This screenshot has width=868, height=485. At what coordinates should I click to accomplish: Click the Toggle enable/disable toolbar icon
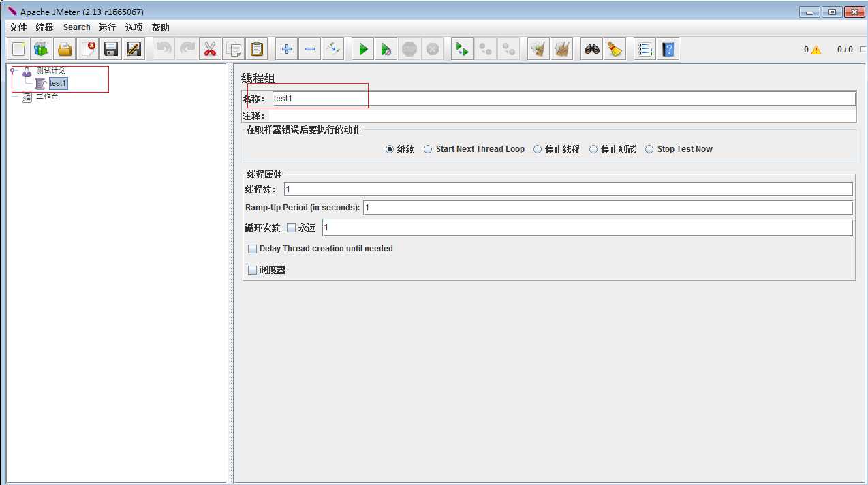click(x=333, y=49)
